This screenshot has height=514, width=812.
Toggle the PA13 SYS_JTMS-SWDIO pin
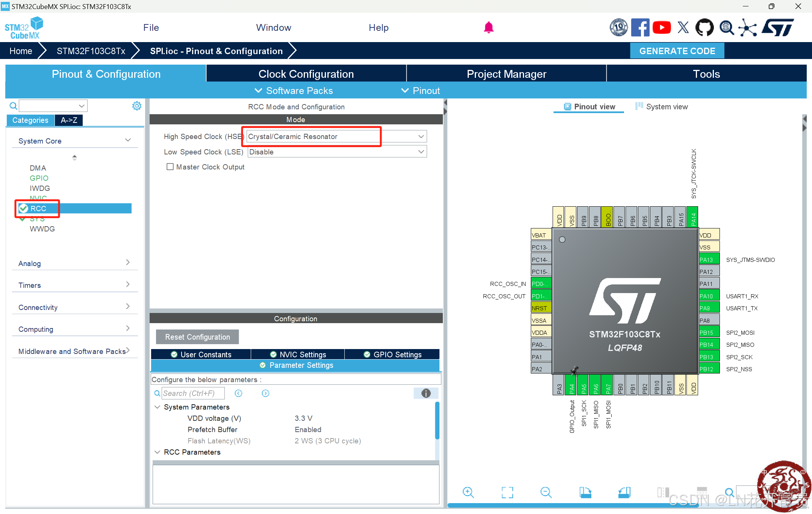(709, 260)
